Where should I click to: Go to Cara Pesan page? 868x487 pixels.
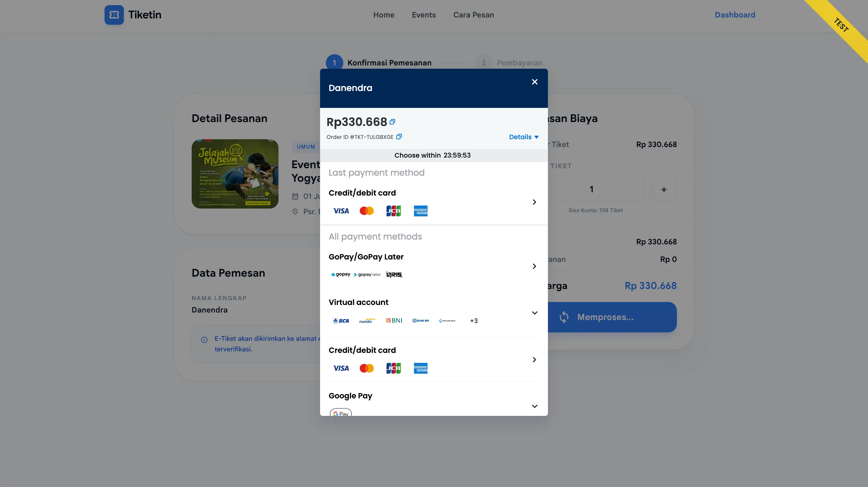pyautogui.click(x=473, y=15)
